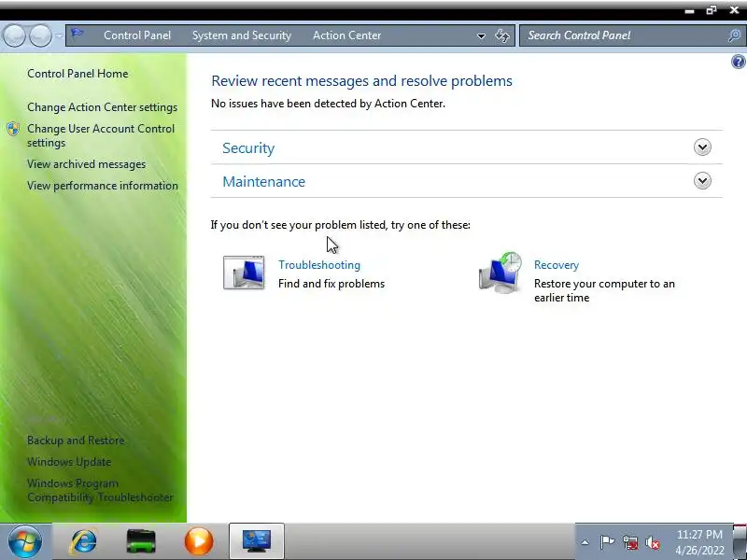The width and height of the screenshot is (747, 560).
Task: Click the UAC shield icon in sidebar
Action: (x=13, y=129)
